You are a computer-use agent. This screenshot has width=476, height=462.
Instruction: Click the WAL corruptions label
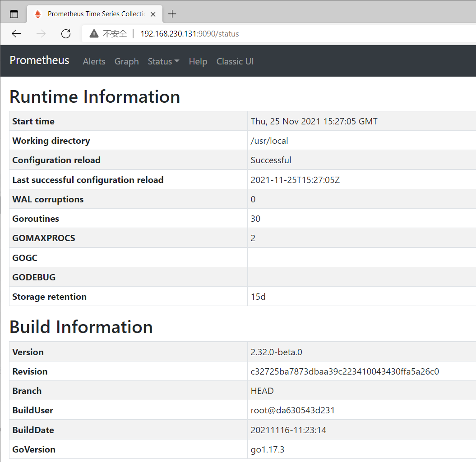[x=48, y=199]
